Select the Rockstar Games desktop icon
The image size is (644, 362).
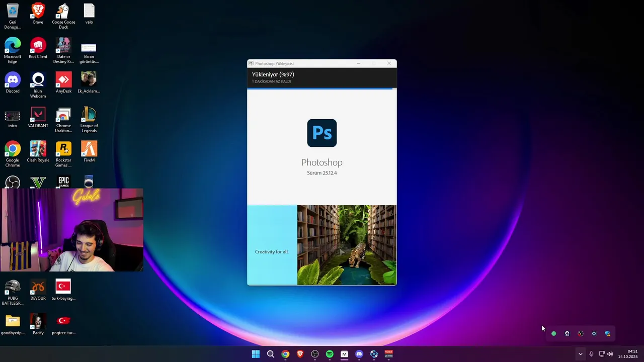(63, 149)
